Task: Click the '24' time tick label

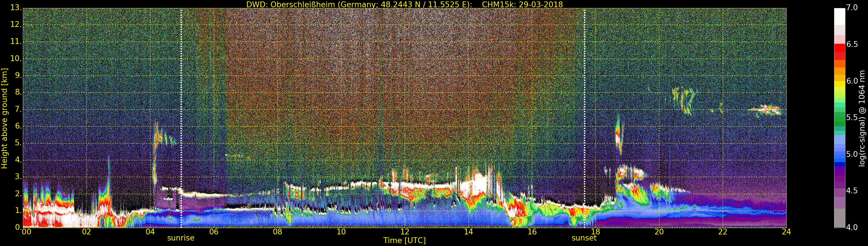Action: click(786, 232)
